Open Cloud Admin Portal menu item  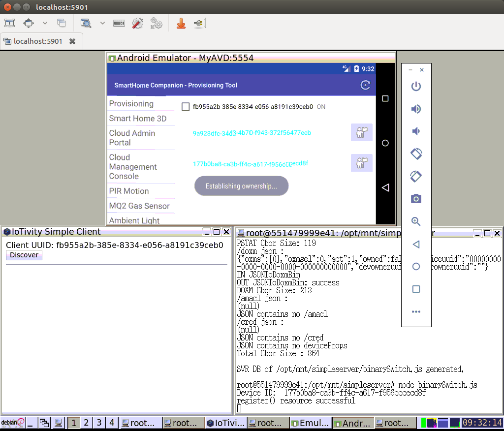coord(132,138)
